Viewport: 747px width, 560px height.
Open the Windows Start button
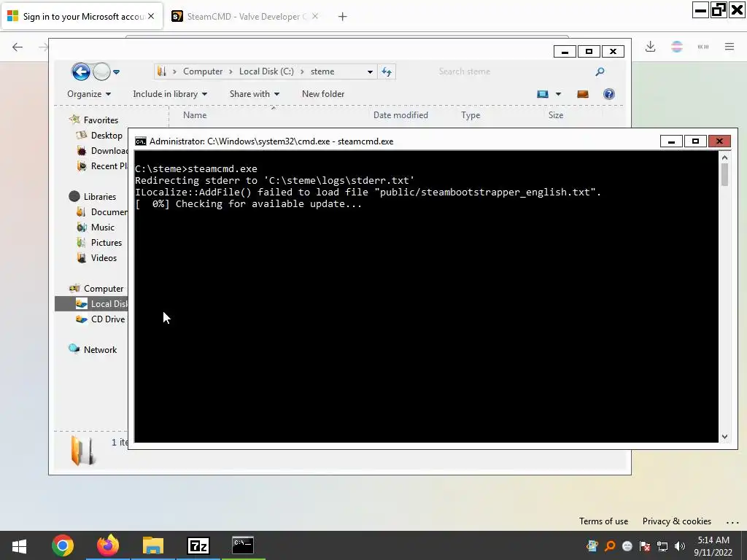pyautogui.click(x=19, y=545)
